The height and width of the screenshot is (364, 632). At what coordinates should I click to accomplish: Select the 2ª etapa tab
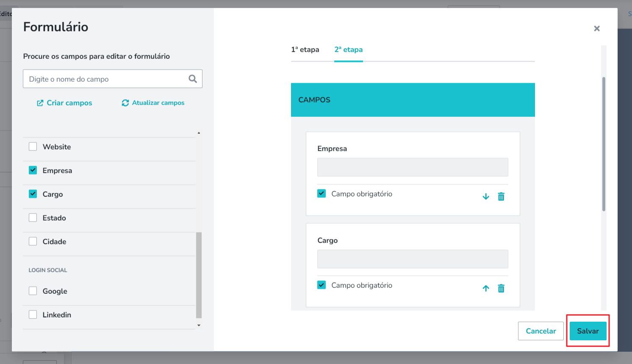348,50
